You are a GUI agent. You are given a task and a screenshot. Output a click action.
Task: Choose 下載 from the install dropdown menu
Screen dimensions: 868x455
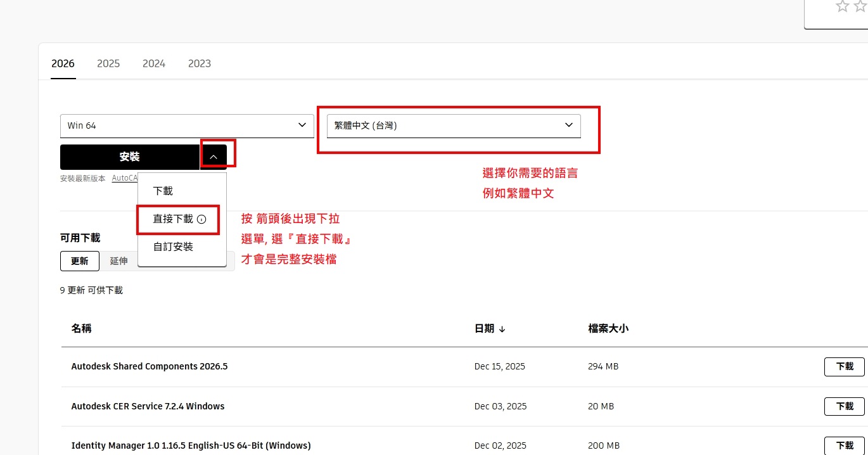pos(163,191)
